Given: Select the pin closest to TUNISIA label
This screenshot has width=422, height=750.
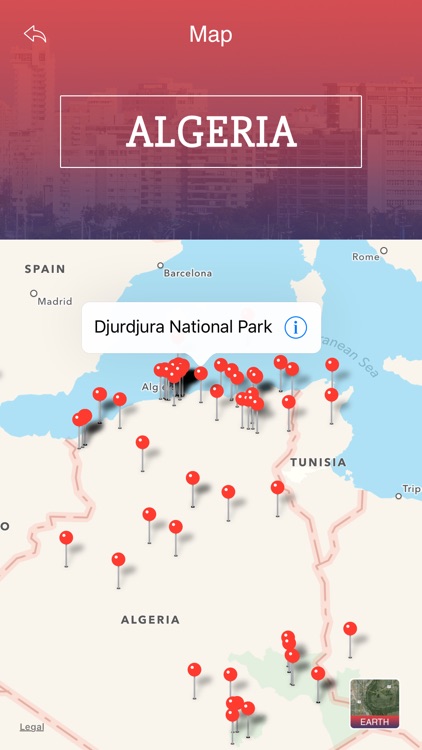Looking at the screenshot, I should click(x=278, y=488).
